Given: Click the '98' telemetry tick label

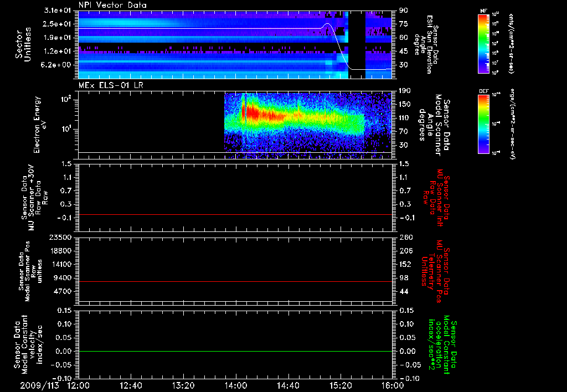Looking at the screenshot, I should pos(404,278).
